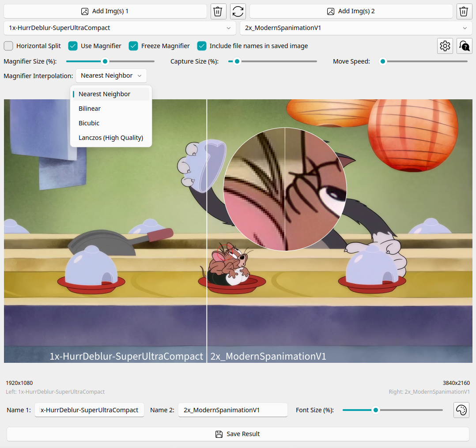476x448 pixels.
Task: Click the 3840x2160 resolution text
Action: pos(456,383)
